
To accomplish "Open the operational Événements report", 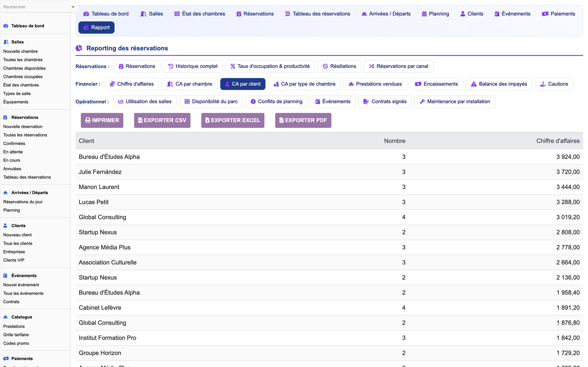I will click(333, 102).
